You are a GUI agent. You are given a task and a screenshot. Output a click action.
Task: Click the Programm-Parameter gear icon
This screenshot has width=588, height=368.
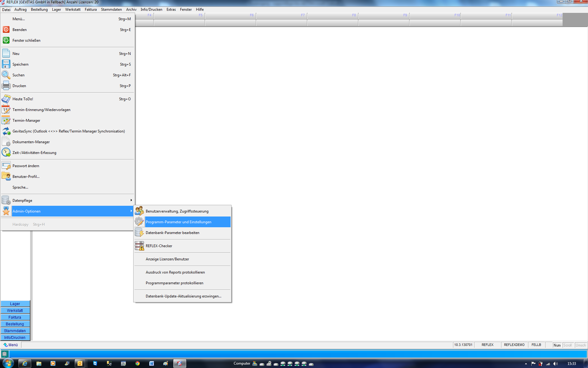pyautogui.click(x=139, y=222)
